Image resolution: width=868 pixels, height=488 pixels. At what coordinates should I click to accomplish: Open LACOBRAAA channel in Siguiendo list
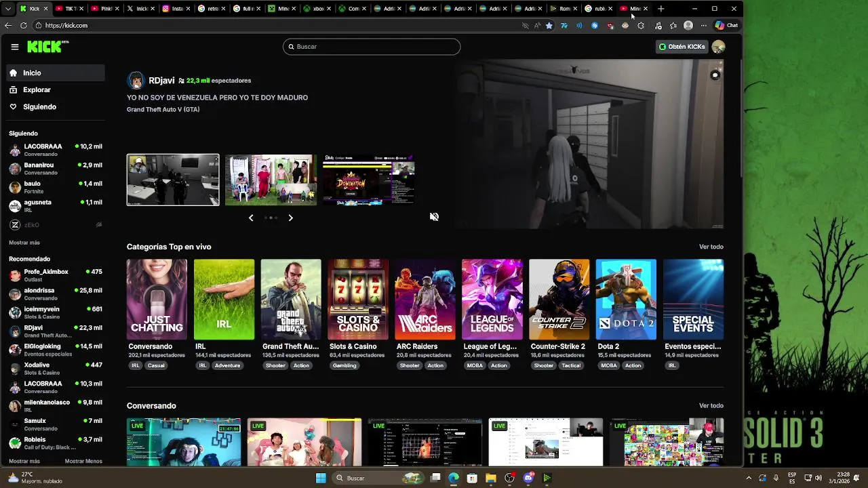click(x=56, y=150)
